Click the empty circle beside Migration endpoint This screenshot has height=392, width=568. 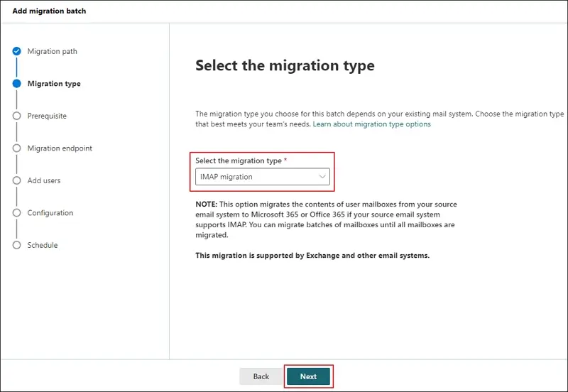tap(16, 148)
